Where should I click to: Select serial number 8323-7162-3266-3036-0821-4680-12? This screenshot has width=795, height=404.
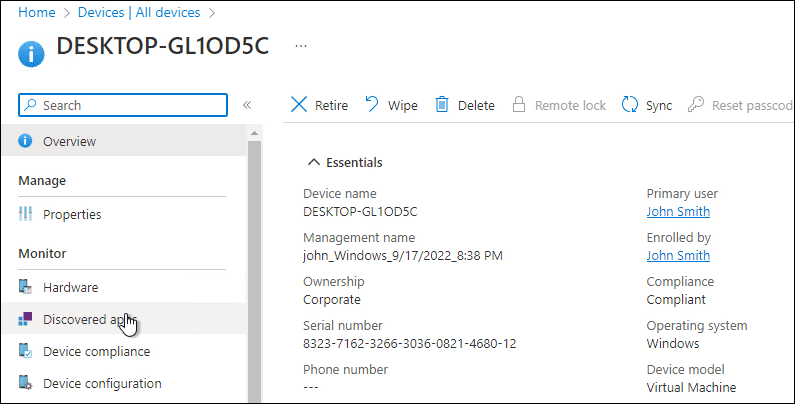(x=409, y=344)
